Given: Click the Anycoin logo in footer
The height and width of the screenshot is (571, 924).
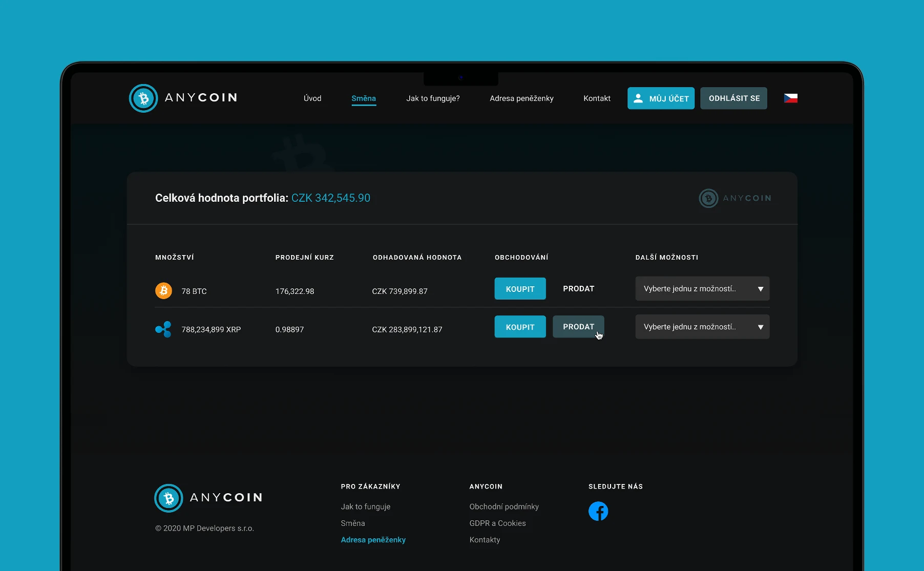Looking at the screenshot, I should coord(208,498).
